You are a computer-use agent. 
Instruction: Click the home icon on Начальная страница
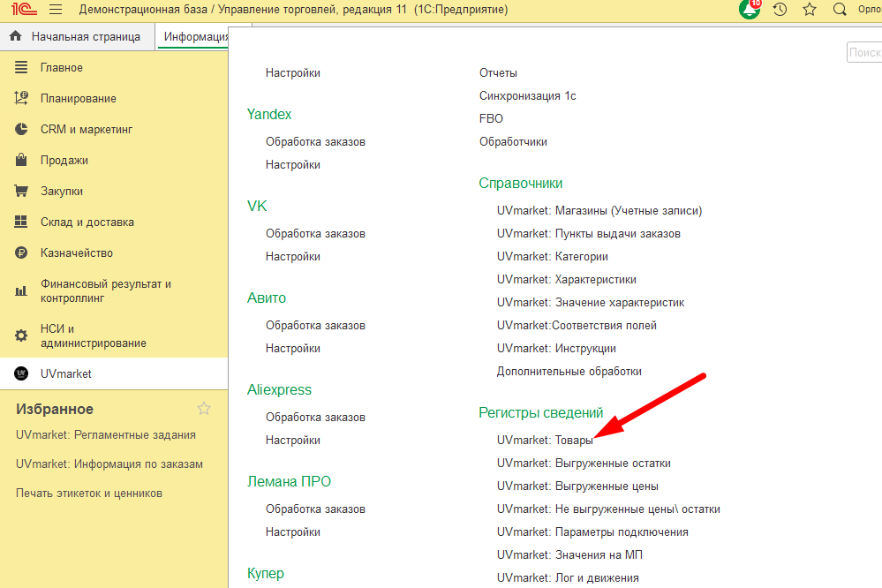[x=16, y=36]
